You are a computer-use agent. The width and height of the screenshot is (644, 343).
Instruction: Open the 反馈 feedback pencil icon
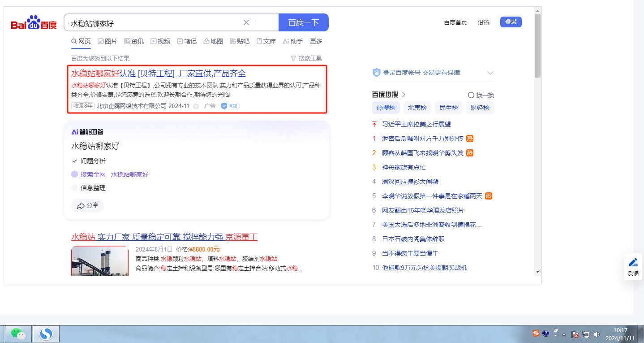click(x=633, y=262)
